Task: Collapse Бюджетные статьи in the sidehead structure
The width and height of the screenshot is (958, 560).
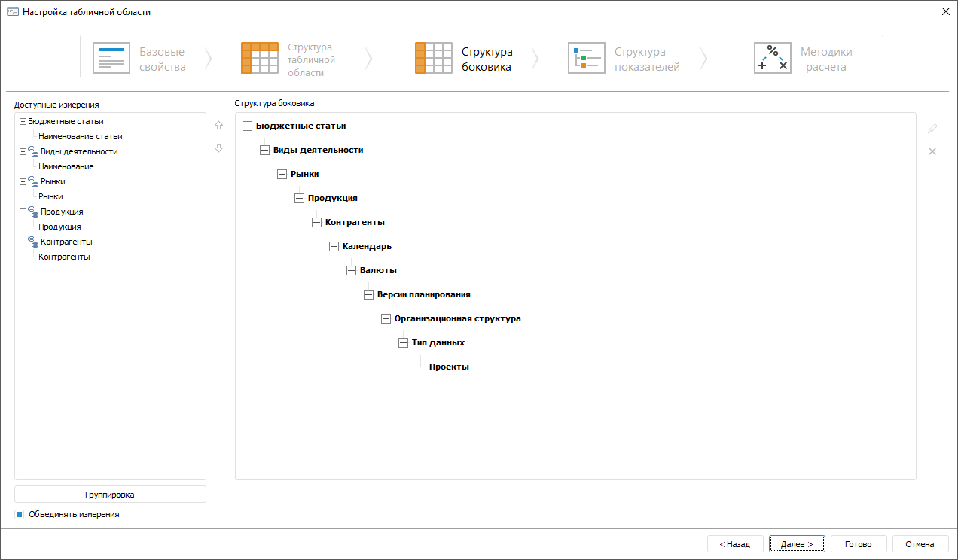Action: [247, 126]
